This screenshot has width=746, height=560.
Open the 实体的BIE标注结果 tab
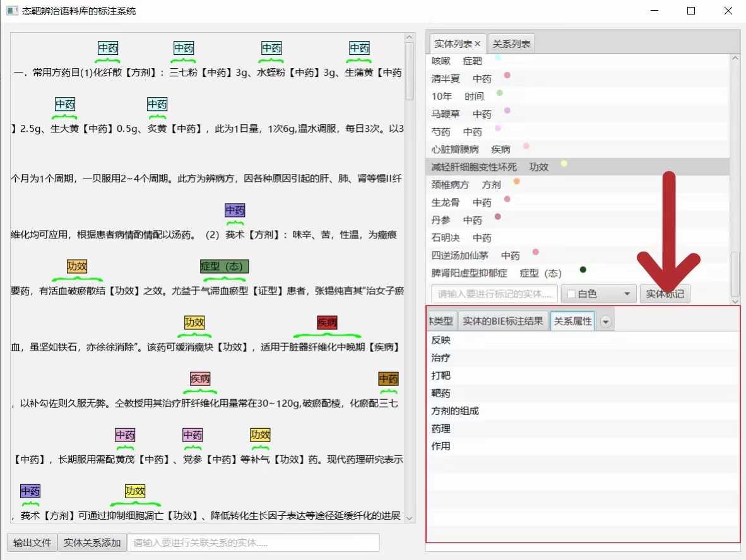[x=502, y=321]
